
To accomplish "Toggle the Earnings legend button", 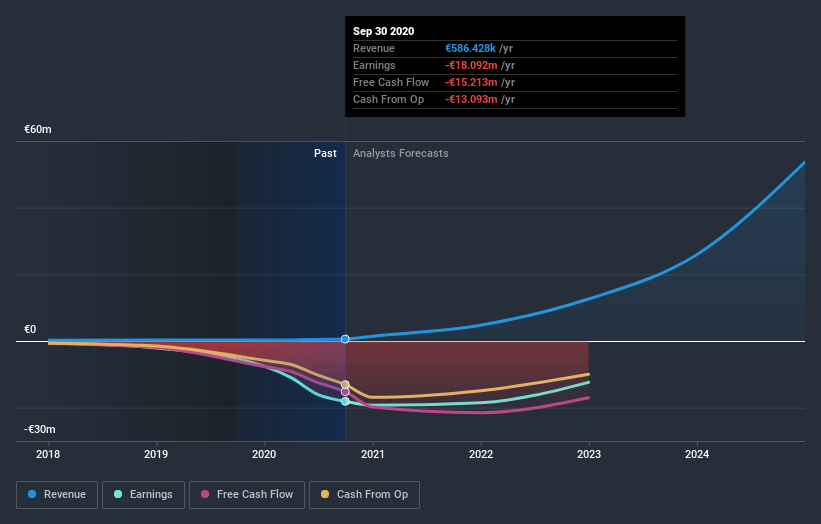I will (143, 495).
